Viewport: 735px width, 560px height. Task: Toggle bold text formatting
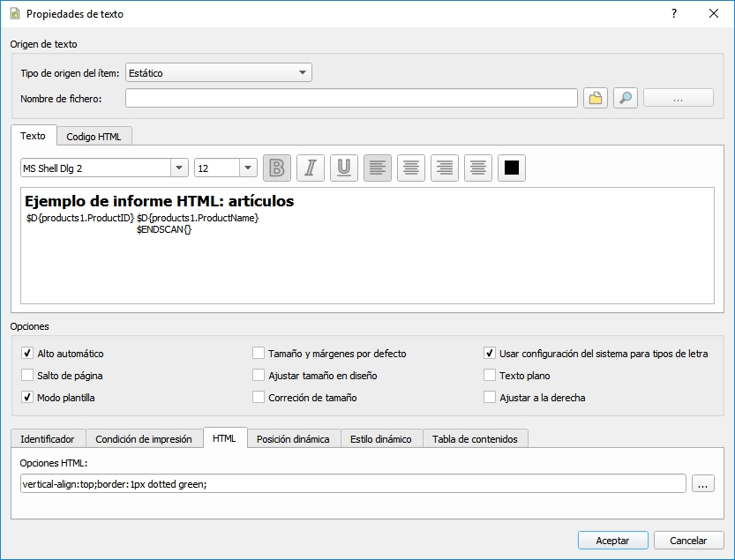(277, 168)
